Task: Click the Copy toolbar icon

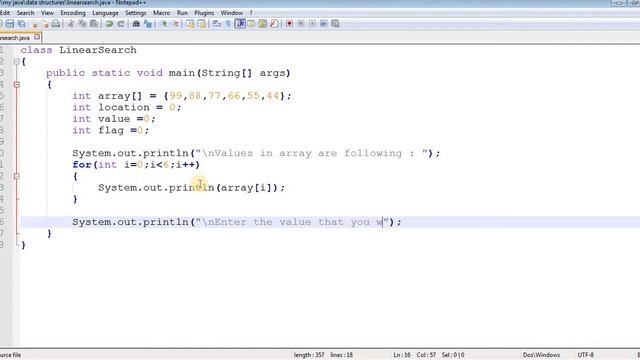Action: [83, 24]
